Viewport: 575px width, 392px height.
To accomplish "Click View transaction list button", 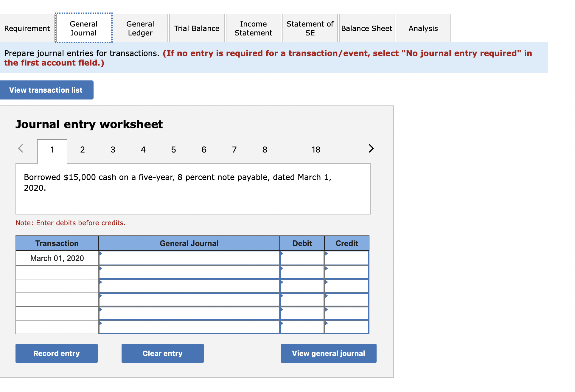I will pos(46,90).
